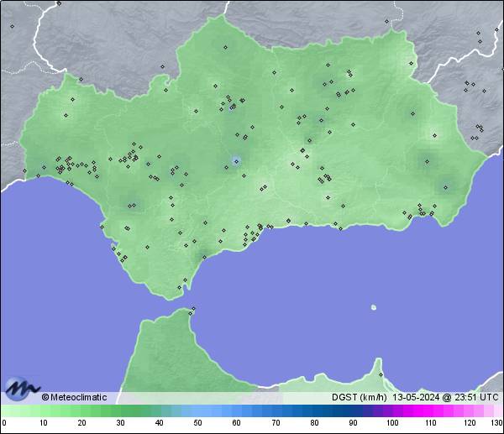Select the 120 value on the scale

[x=470, y=423]
